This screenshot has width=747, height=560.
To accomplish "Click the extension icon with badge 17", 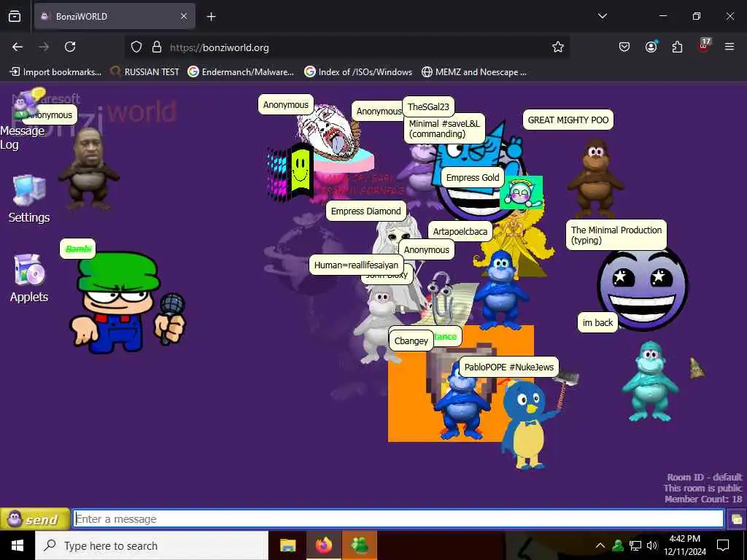I will point(704,46).
